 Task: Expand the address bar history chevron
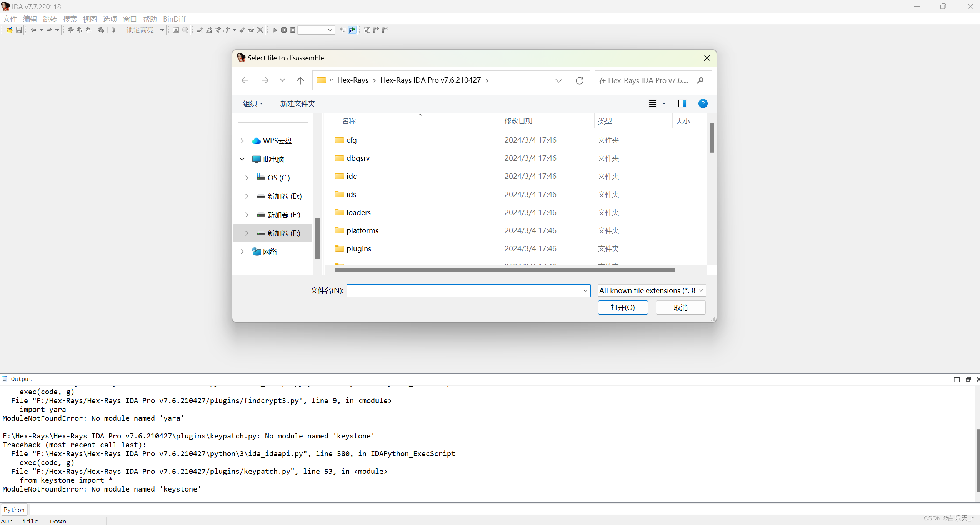pyautogui.click(x=559, y=80)
